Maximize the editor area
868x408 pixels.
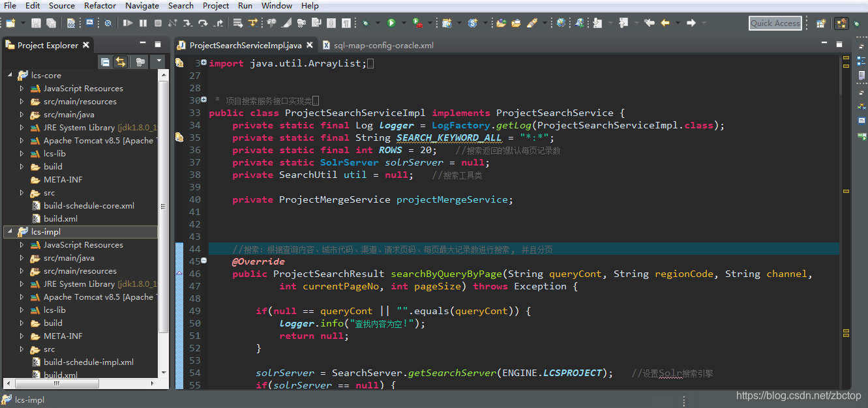(x=840, y=44)
